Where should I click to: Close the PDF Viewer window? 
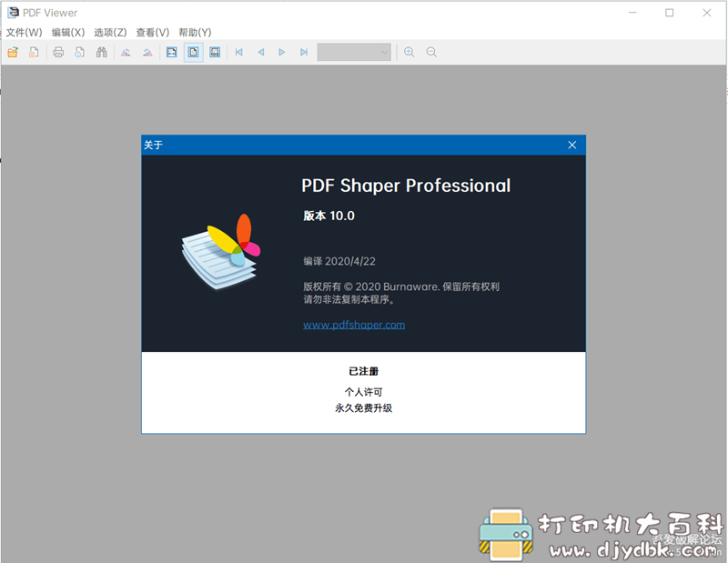(707, 13)
